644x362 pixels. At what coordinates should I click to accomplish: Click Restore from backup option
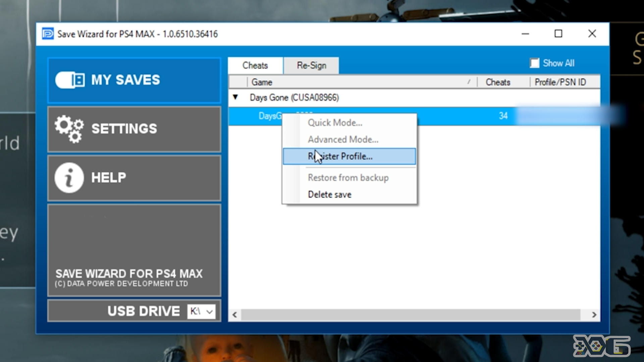tap(348, 177)
